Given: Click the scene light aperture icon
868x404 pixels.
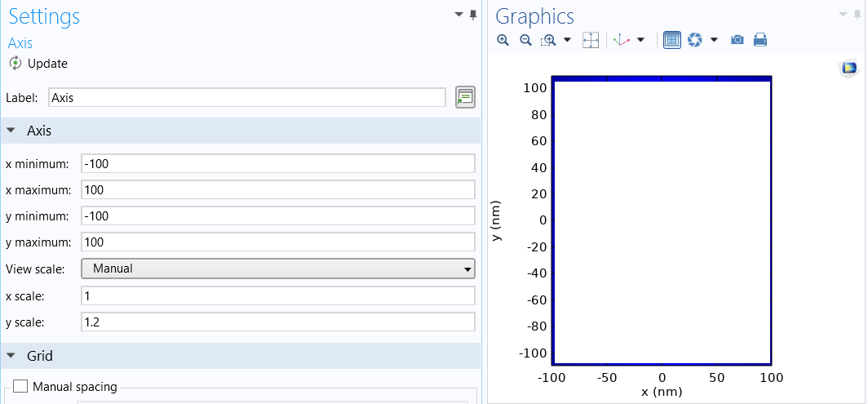Looking at the screenshot, I should [695, 40].
